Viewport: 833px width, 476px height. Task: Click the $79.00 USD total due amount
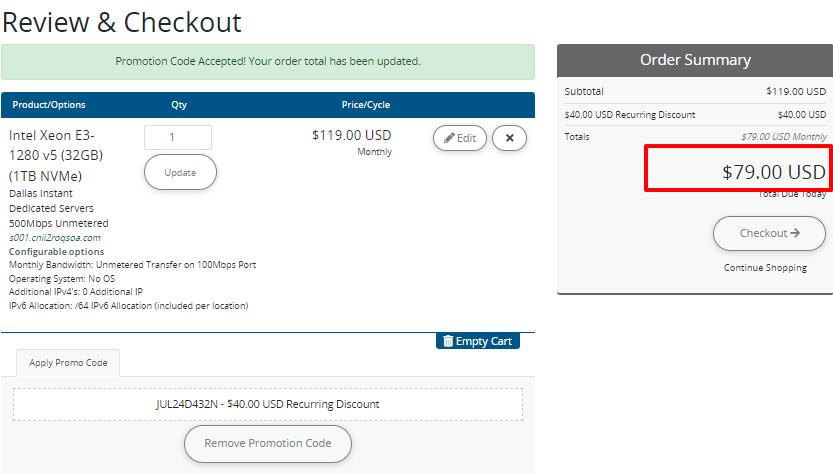coord(774,172)
